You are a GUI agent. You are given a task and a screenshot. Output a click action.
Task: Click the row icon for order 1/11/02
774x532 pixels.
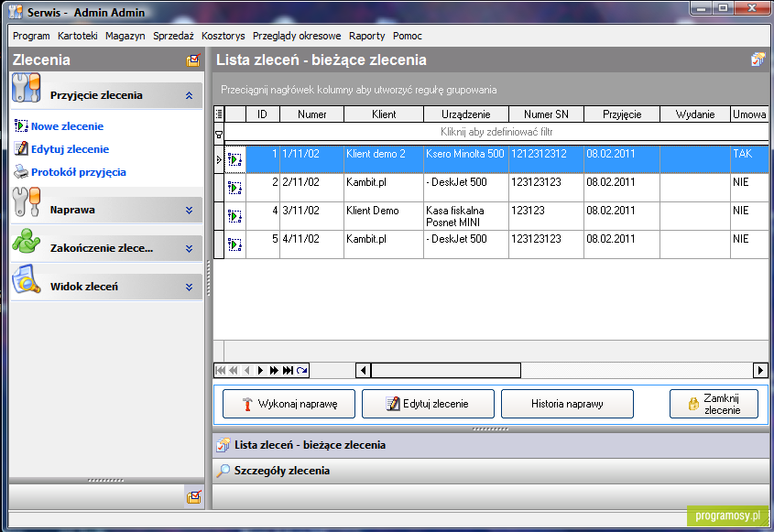coord(234,159)
